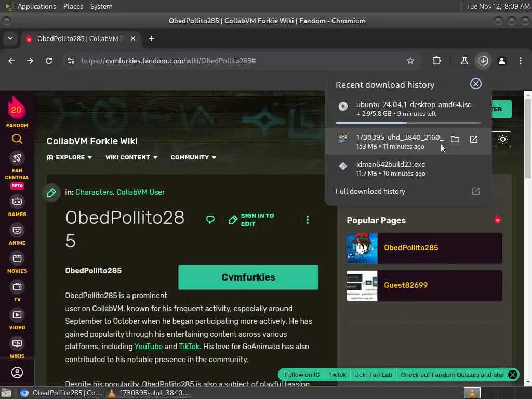Reload the current page

(x=49, y=61)
